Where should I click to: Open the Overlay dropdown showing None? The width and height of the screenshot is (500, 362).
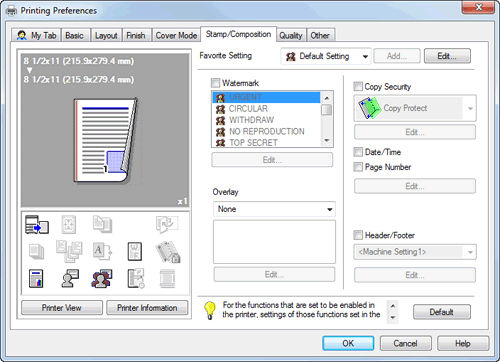[274, 209]
